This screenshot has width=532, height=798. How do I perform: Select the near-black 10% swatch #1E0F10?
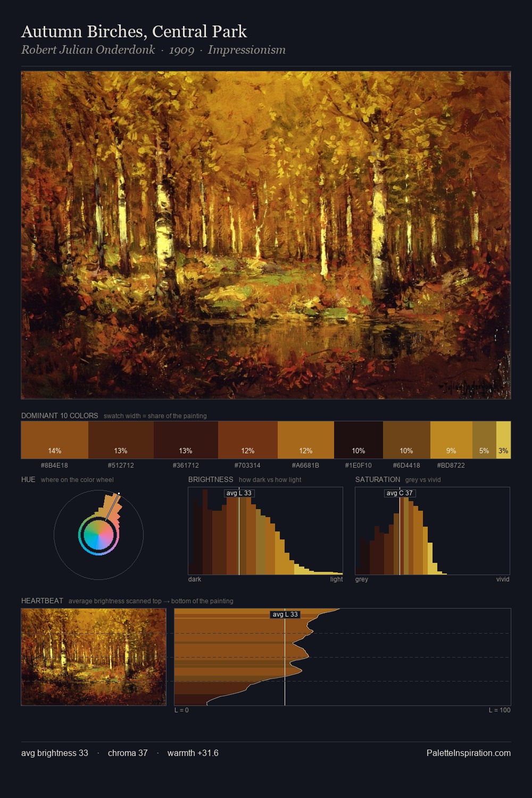(359, 440)
